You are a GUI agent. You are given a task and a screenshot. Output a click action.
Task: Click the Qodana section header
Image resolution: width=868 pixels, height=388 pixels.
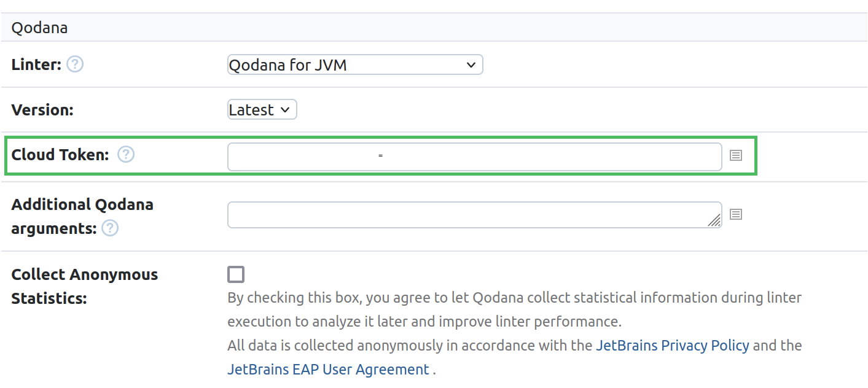[x=39, y=27]
